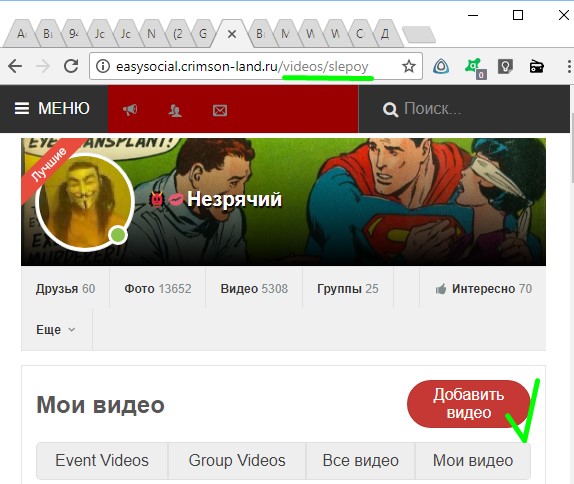Open profile name Незрячий
The image size is (574, 484).
click(x=235, y=199)
